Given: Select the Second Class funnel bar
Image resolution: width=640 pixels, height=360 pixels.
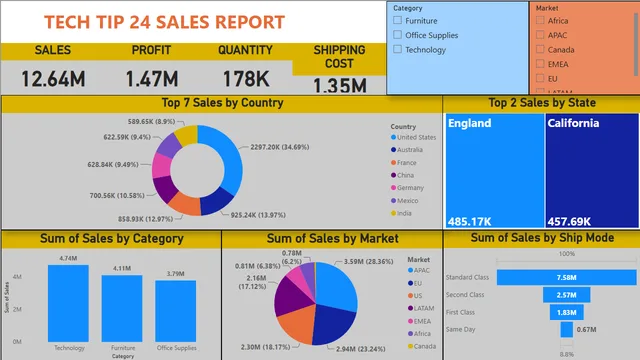Looking at the screenshot, I should 567,295.
